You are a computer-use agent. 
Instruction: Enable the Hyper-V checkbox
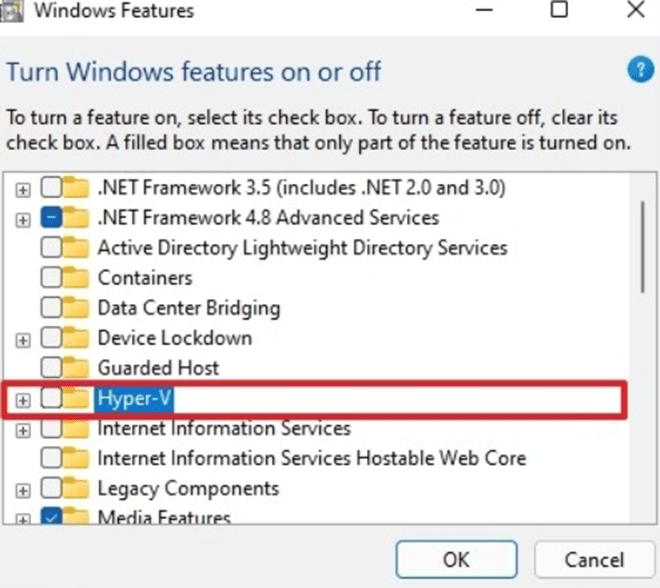point(51,398)
